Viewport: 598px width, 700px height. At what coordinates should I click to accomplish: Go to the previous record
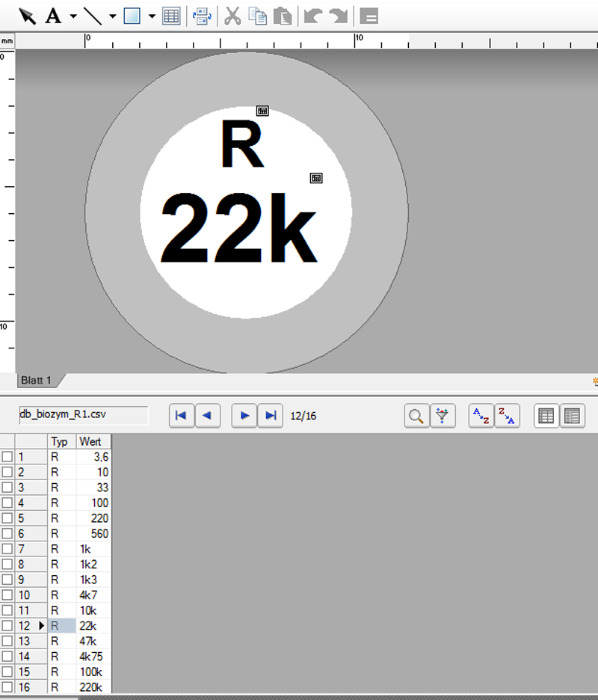pyautogui.click(x=207, y=416)
